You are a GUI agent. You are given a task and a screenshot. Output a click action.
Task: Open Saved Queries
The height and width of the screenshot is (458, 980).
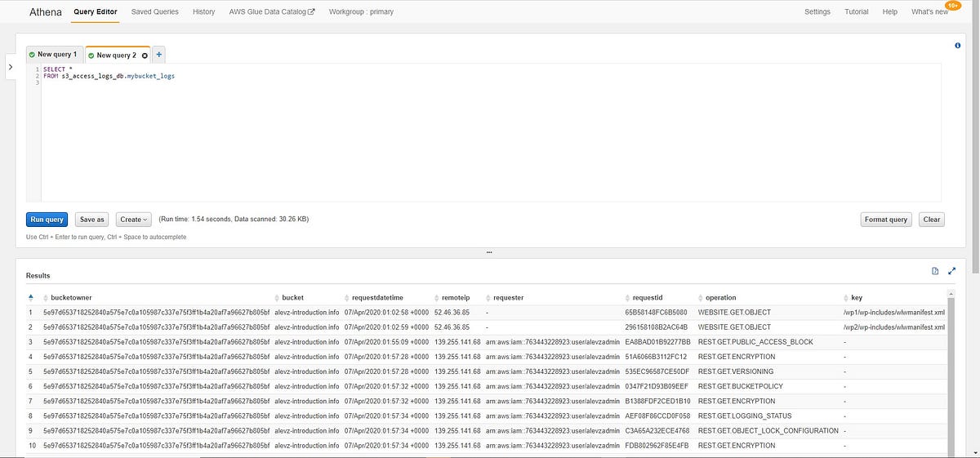point(155,12)
